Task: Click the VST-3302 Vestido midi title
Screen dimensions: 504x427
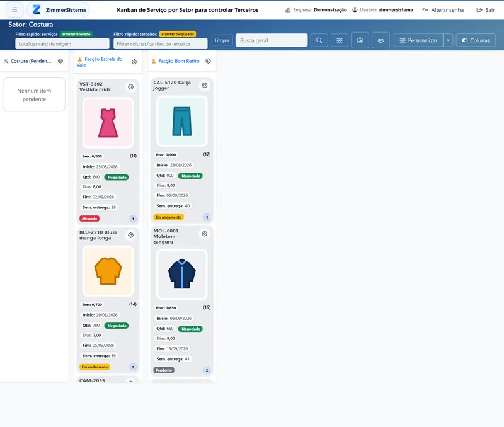Action: [x=94, y=87]
